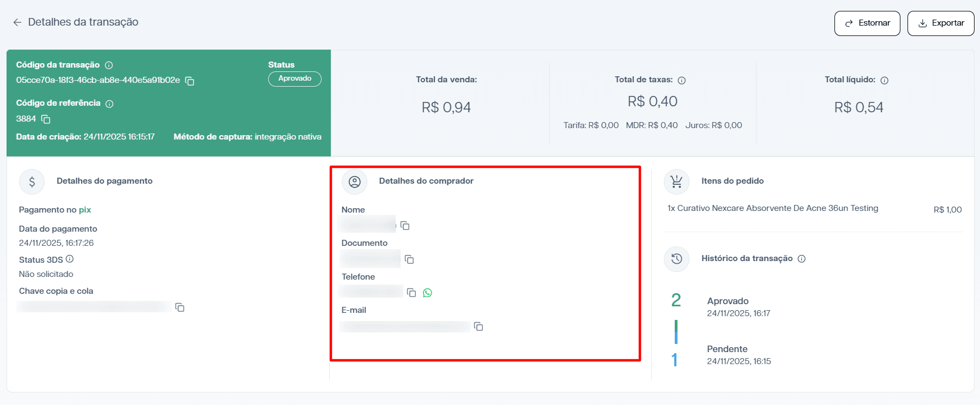Show info about Total líquido
Screen dimensions: 980x405
(x=884, y=80)
